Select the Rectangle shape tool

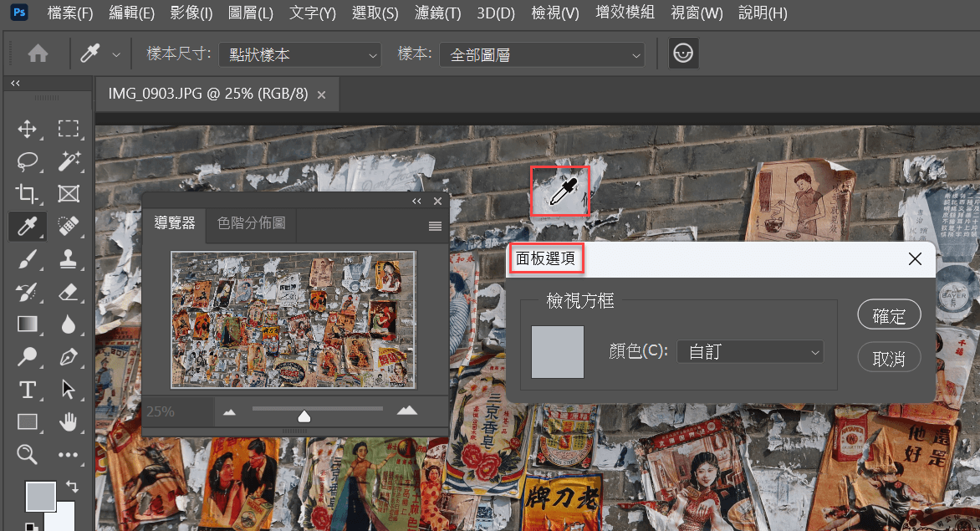27,421
